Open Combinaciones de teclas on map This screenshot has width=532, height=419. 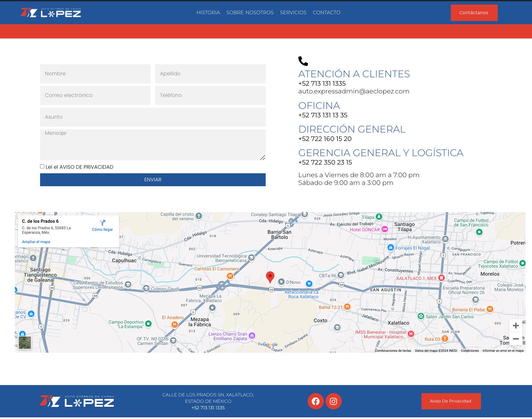[x=393, y=350]
